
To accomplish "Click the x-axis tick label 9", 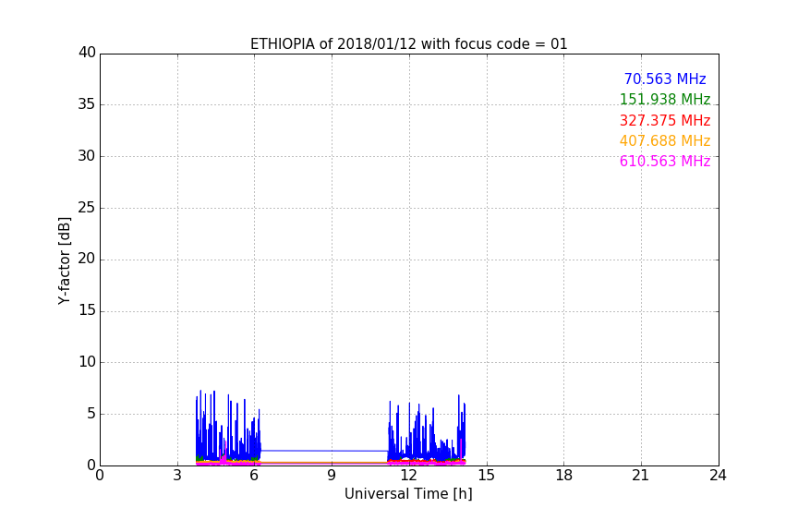I will (332, 476).
